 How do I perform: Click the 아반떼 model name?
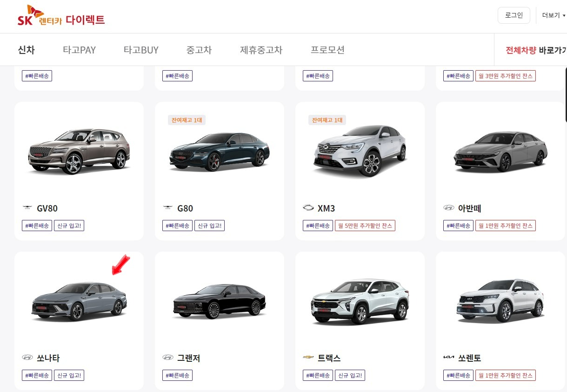(x=469, y=208)
